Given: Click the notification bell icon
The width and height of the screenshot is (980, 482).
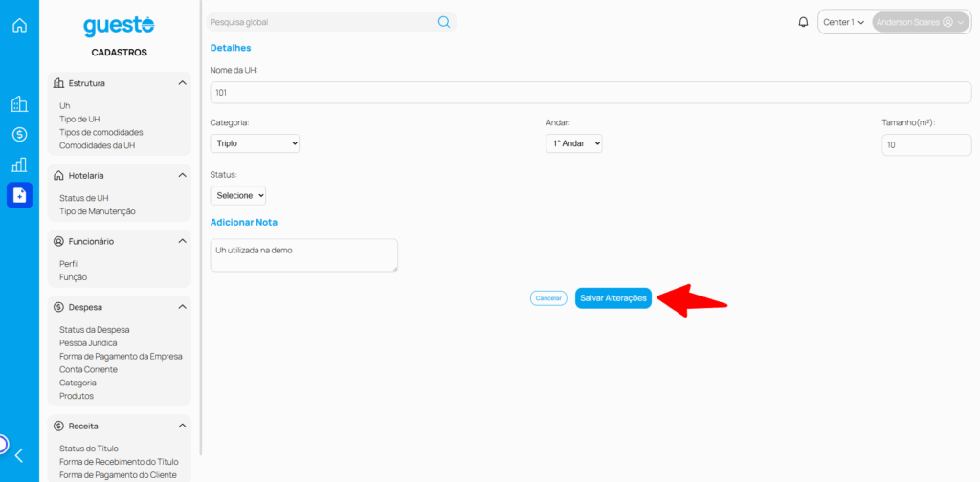Looking at the screenshot, I should pyautogui.click(x=803, y=22).
